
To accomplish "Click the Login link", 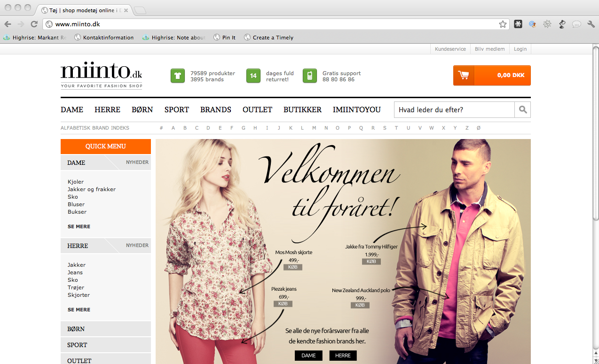I will pyautogui.click(x=520, y=49).
